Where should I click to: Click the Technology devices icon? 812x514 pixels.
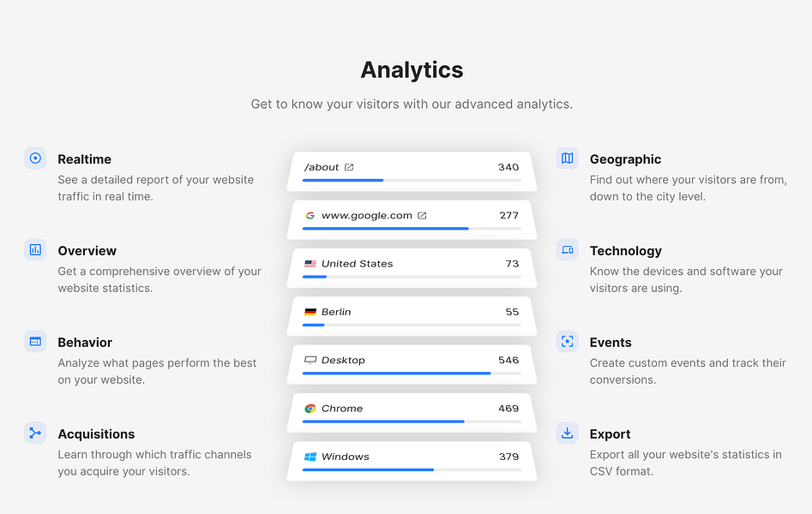[567, 249]
